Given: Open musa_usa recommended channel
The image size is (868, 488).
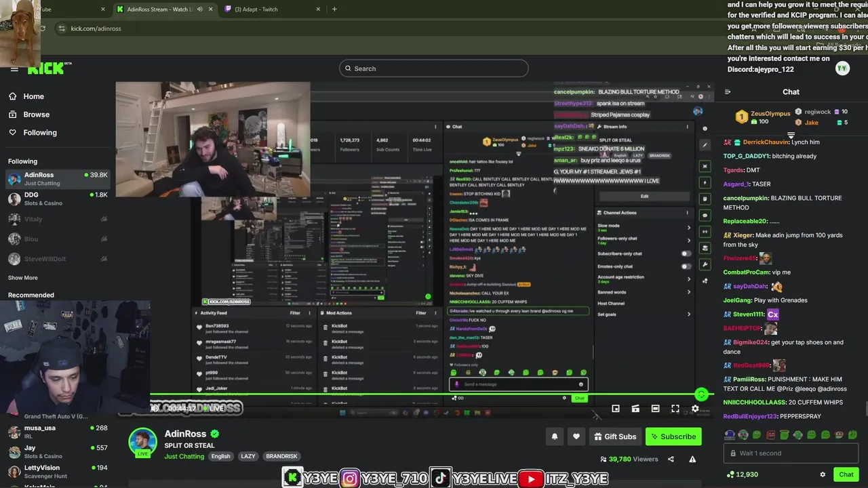Looking at the screenshot, I should 58,432.
